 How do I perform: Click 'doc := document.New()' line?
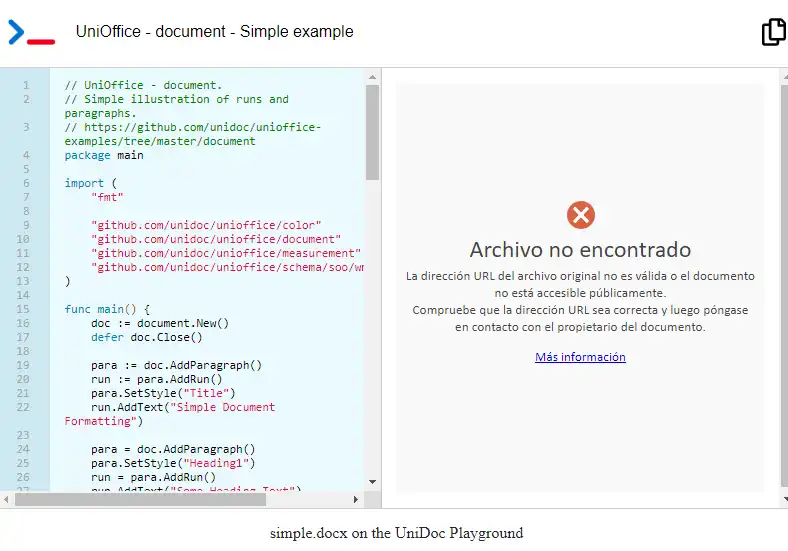(x=160, y=323)
